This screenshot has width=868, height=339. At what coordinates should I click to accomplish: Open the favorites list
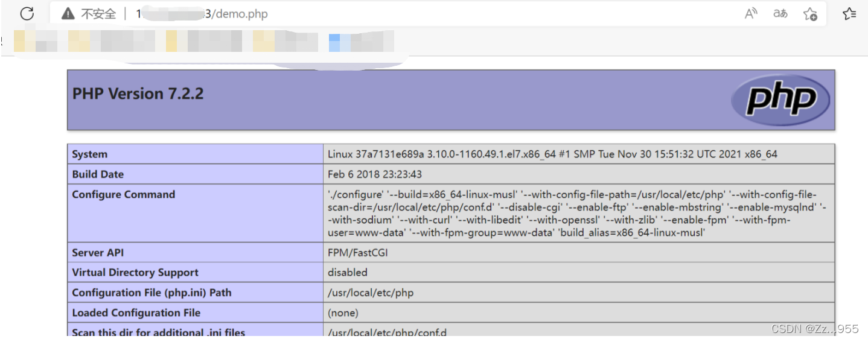click(849, 13)
